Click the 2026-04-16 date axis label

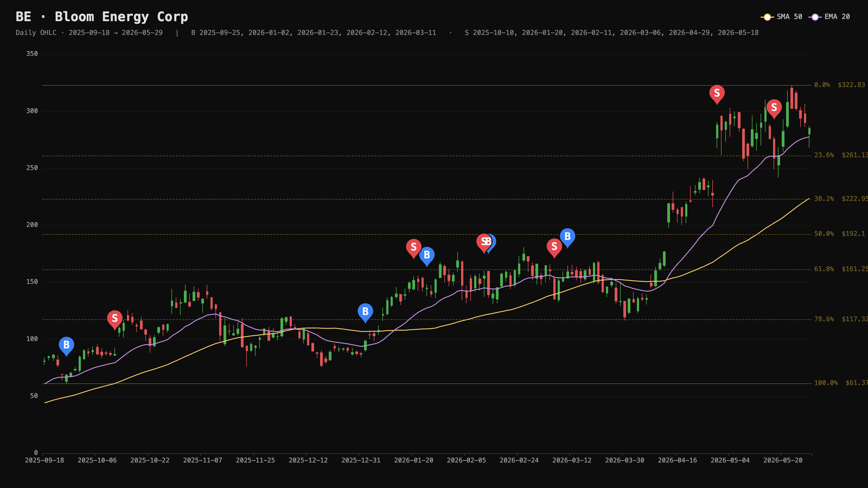pos(677,460)
